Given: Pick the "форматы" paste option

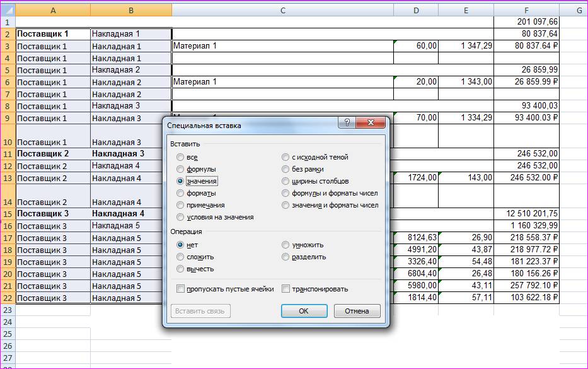Looking at the screenshot, I should 181,193.
